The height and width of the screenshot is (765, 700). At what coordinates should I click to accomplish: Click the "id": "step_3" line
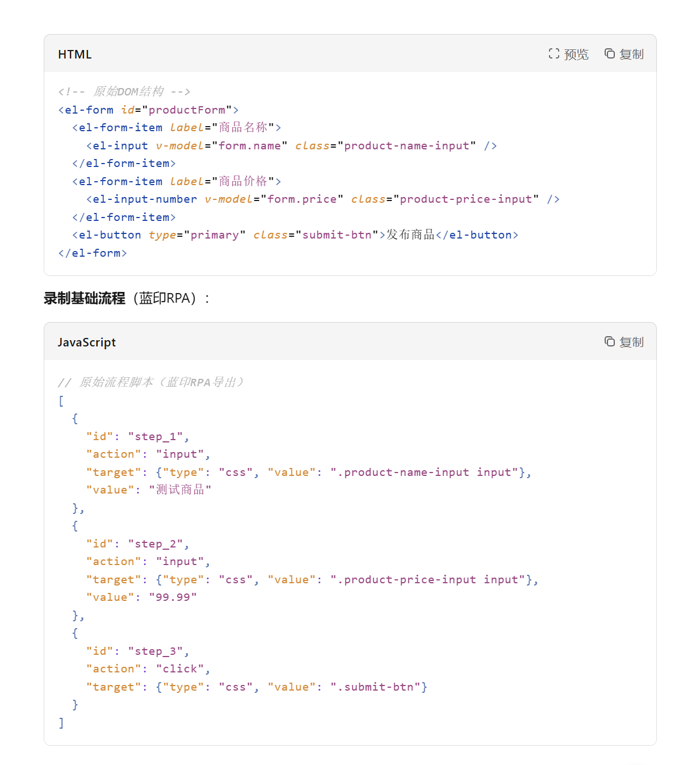pyautogui.click(x=138, y=651)
